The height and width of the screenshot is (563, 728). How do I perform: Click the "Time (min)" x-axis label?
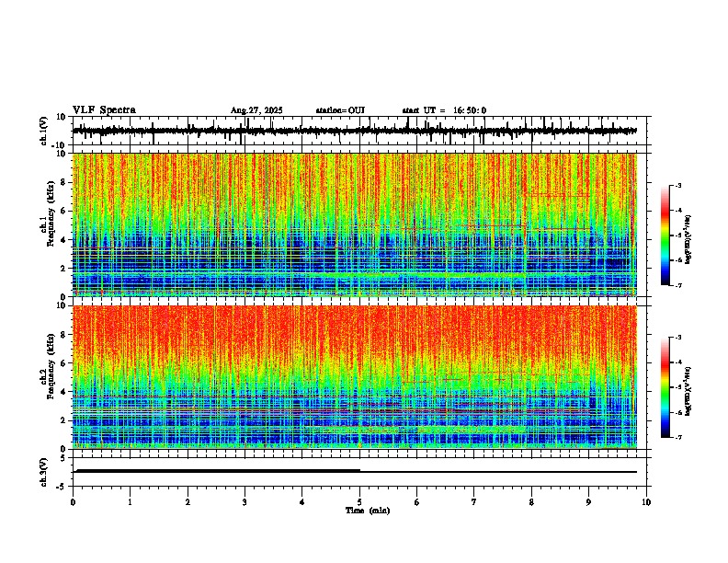tap(368, 511)
